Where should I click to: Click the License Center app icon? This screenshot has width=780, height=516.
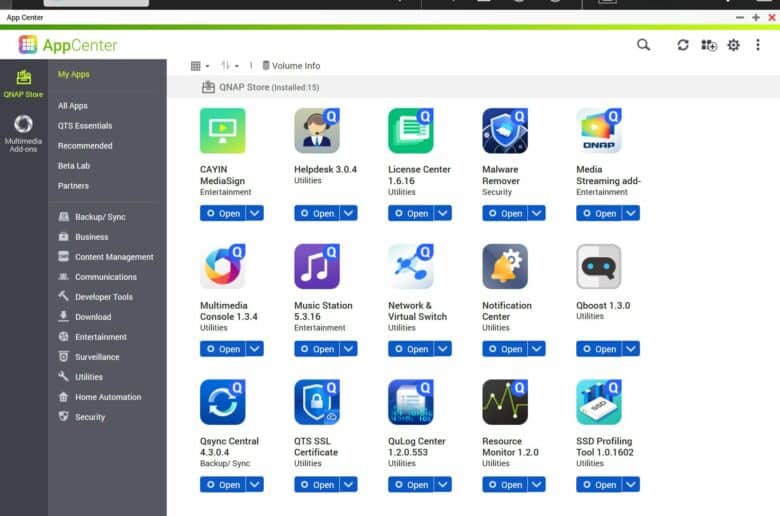(x=411, y=131)
